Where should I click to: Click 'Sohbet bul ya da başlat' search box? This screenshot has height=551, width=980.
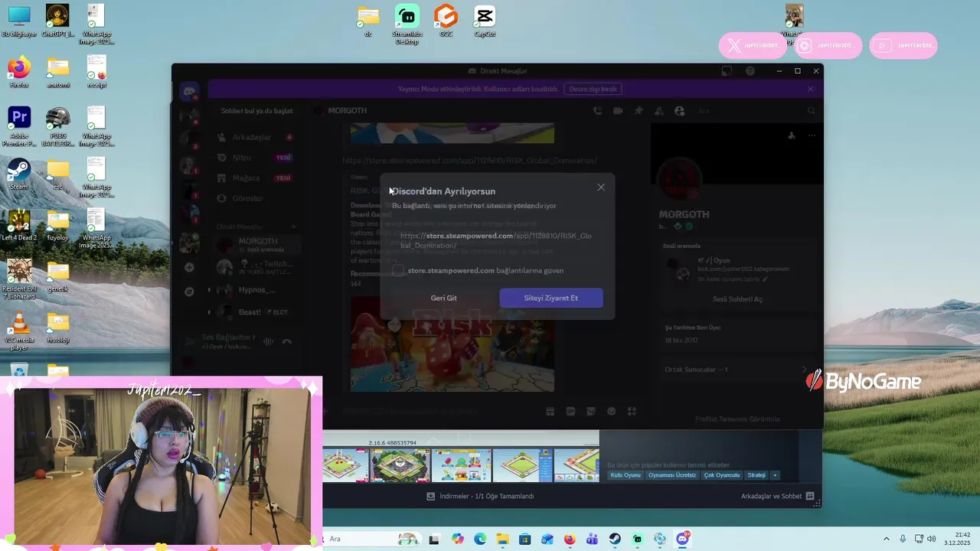click(x=256, y=111)
